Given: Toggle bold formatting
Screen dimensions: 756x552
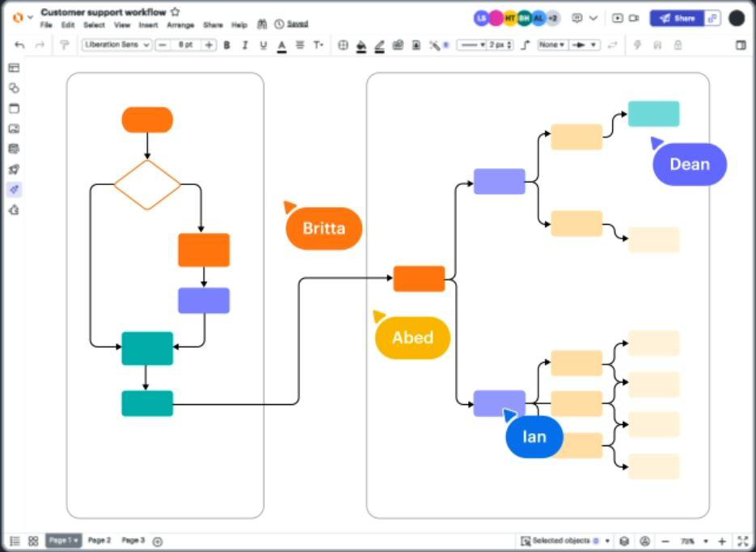Looking at the screenshot, I should (226, 45).
